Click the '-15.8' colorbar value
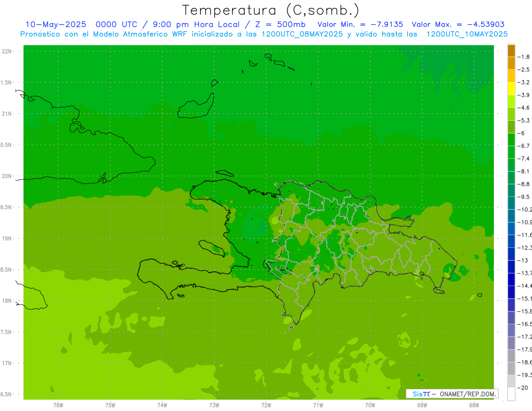This screenshot has height=411, width=532. [524, 311]
